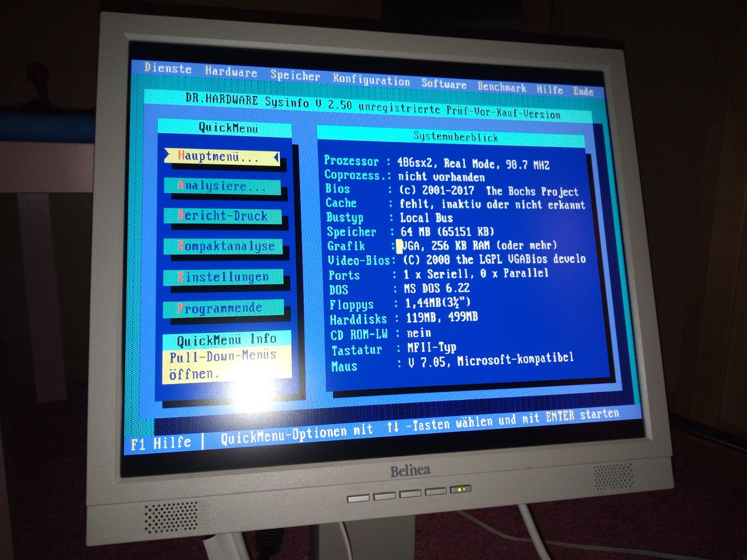
Task: Open the Hilfe menu
Action: point(549,89)
